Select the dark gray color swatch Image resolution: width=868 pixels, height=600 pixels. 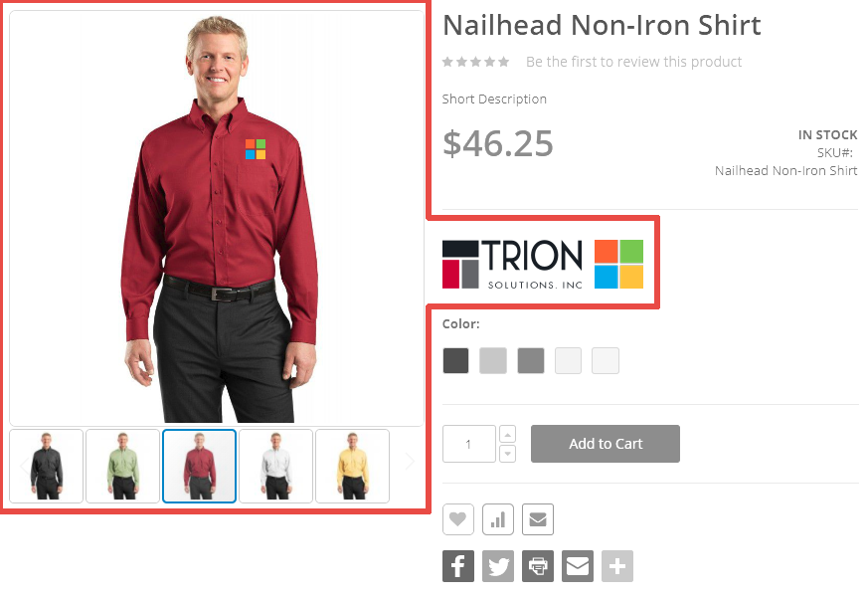[455, 360]
